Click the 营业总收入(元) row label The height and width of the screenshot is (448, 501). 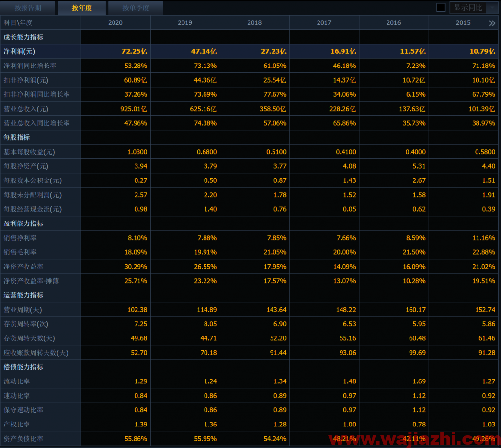[26, 109]
